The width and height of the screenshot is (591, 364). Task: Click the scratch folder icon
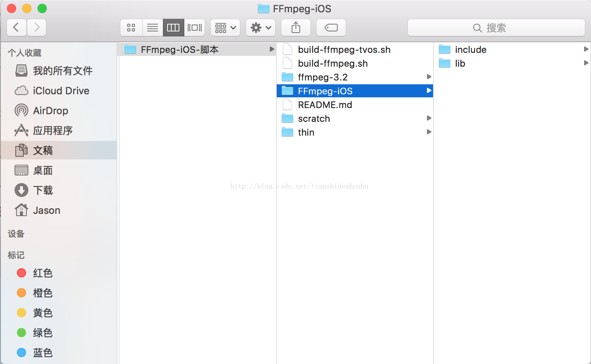pyautogui.click(x=287, y=118)
